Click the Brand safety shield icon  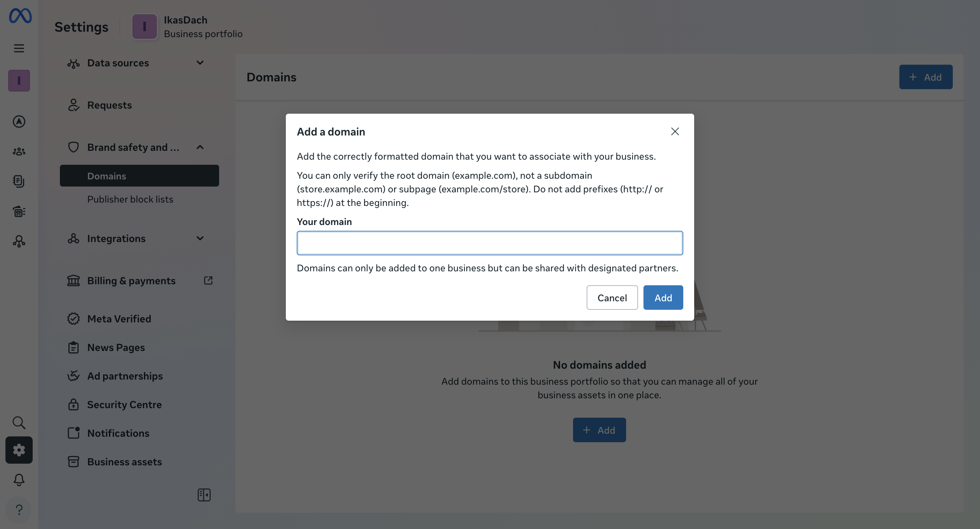tap(73, 147)
